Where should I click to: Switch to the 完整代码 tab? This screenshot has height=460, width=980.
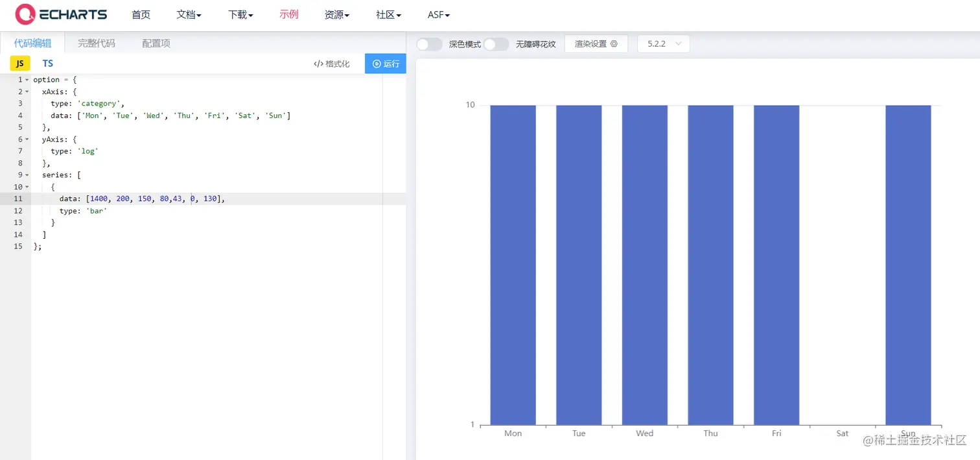(x=97, y=43)
